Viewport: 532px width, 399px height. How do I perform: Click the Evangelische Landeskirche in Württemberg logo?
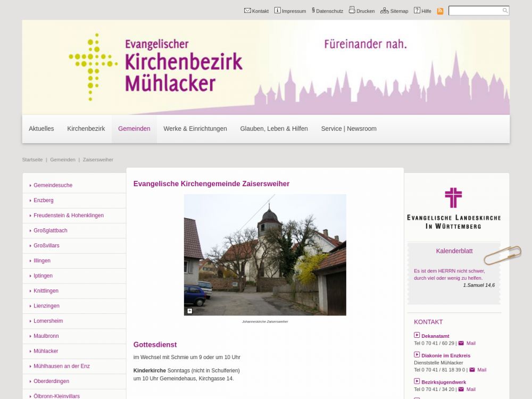click(x=453, y=208)
